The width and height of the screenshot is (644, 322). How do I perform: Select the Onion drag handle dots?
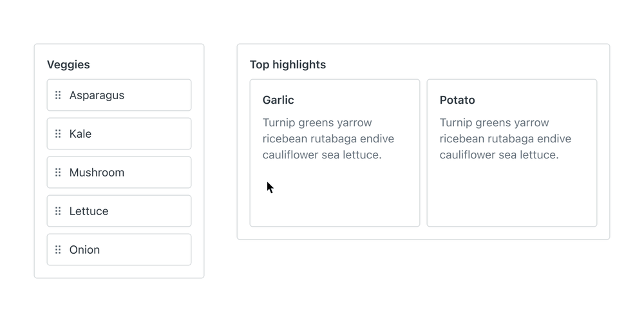58,250
